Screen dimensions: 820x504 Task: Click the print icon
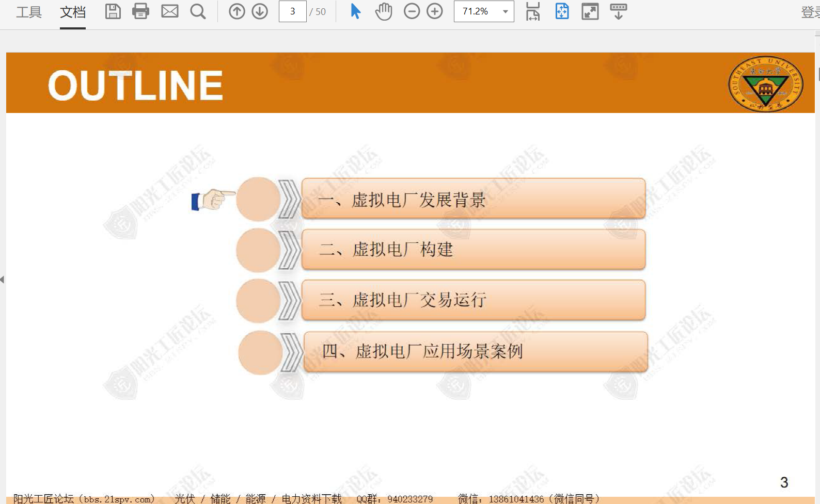click(140, 11)
